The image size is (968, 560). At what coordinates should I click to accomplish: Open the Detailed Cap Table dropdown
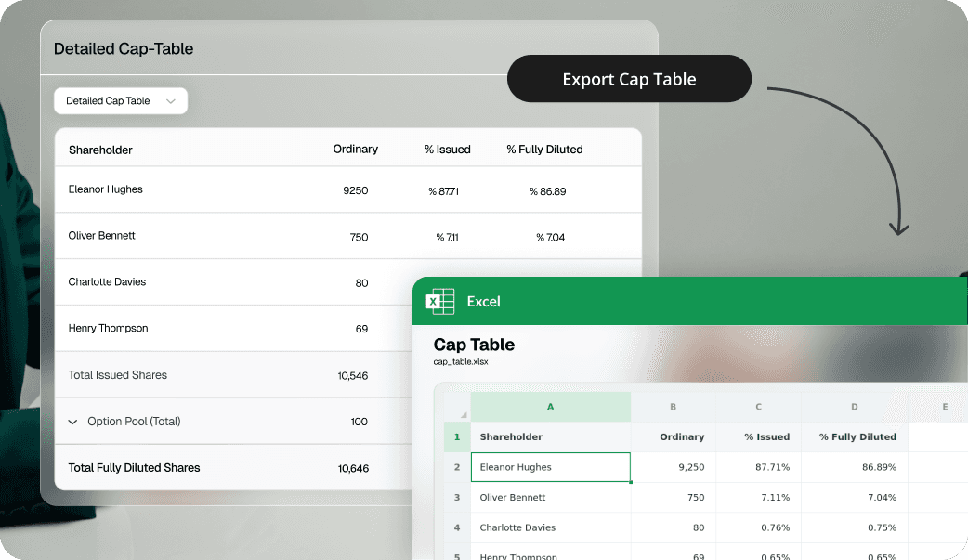coord(121,100)
